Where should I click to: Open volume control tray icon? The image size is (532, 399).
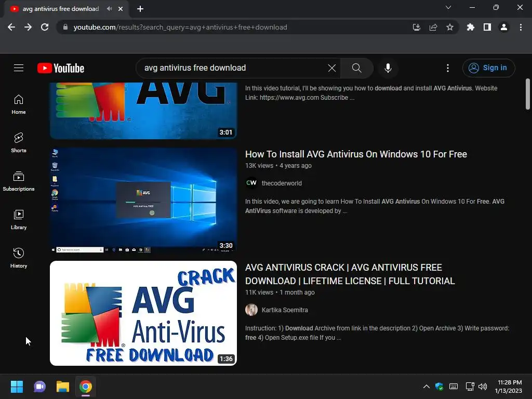click(483, 387)
